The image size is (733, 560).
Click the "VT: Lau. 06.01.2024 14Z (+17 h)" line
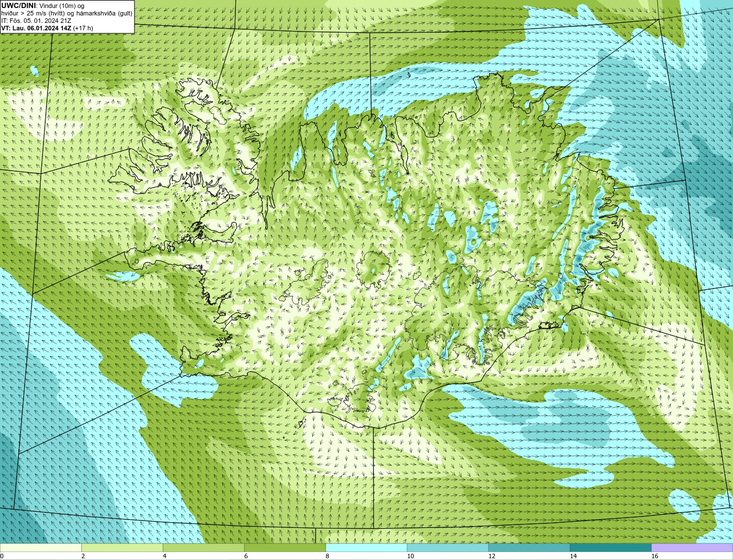point(47,28)
